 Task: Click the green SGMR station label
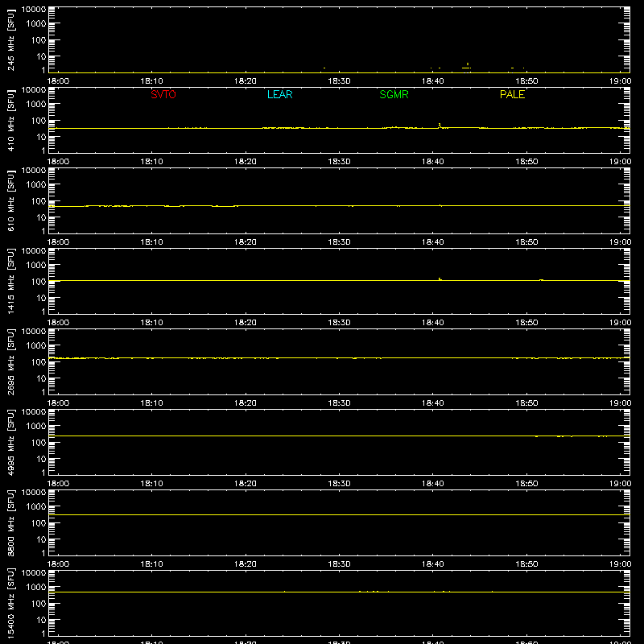394,94
